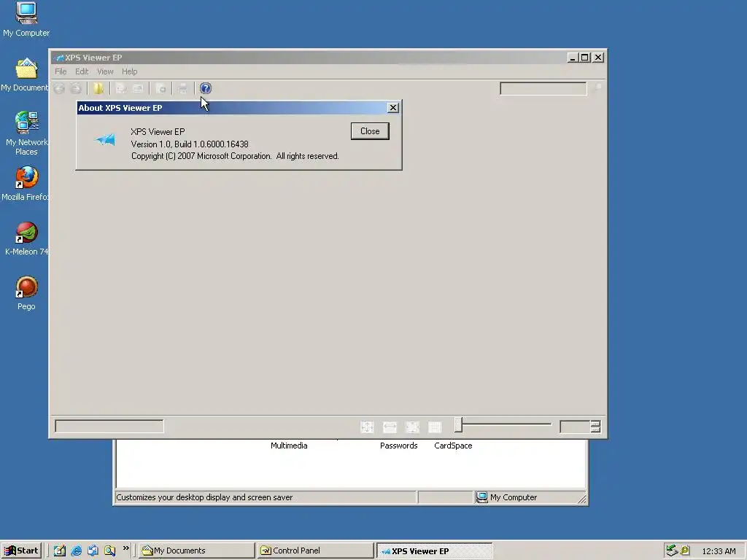Viewport: 747px width, 560px height.
Task: Expand quick launch overflow chevron
Action: [125, 548]
